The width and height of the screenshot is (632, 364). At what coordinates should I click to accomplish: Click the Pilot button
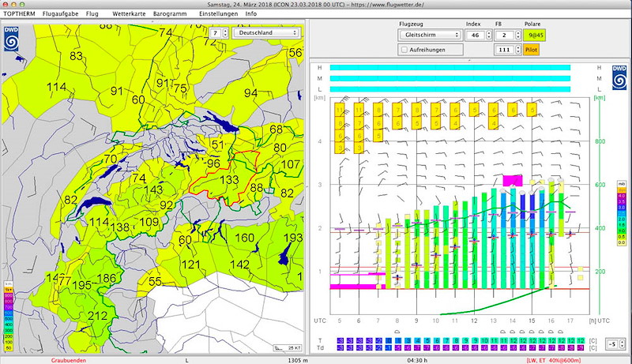tap(531, 50)
